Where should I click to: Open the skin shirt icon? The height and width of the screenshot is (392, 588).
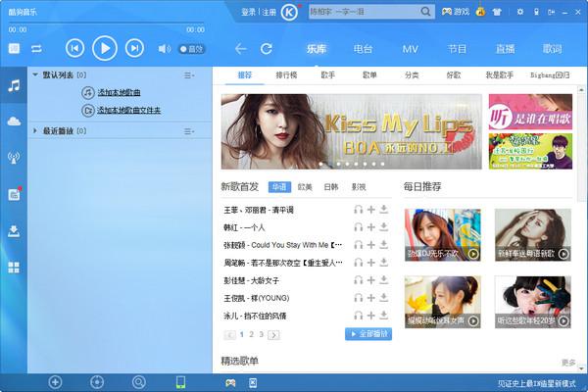pos(497,12)
